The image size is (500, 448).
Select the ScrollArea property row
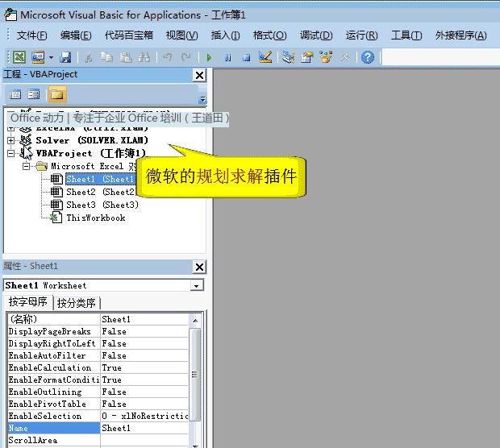tap(98, 441)
